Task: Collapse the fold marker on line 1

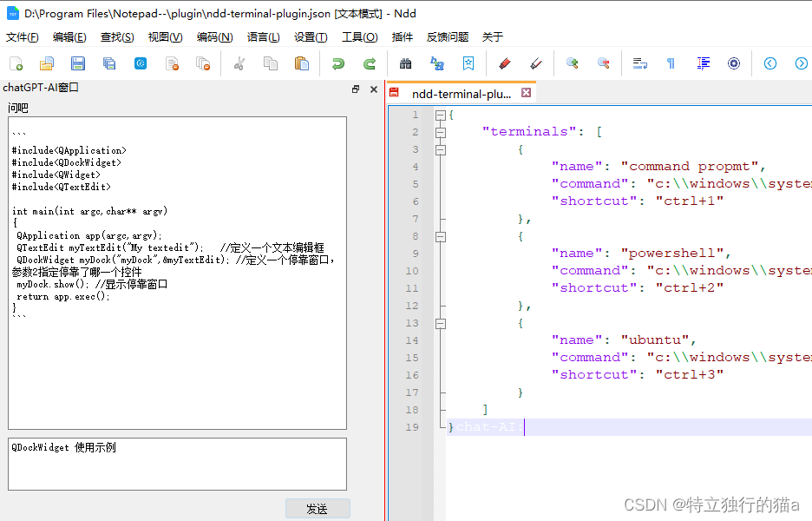Action: click(x=441, y=115)
